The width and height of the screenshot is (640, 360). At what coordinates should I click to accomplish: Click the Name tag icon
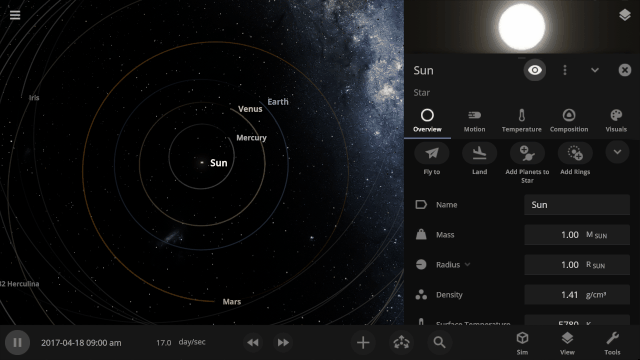click(x=421, y=204)
